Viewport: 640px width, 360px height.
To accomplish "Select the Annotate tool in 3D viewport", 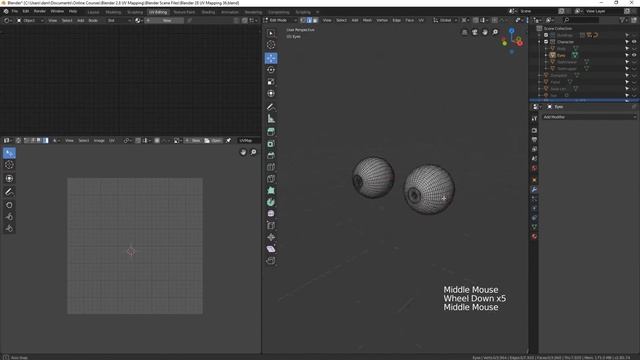I will 271,107.
